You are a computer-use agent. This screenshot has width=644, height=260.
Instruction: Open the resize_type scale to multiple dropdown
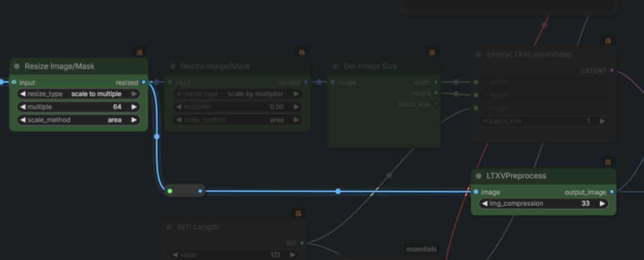[78, 94]
